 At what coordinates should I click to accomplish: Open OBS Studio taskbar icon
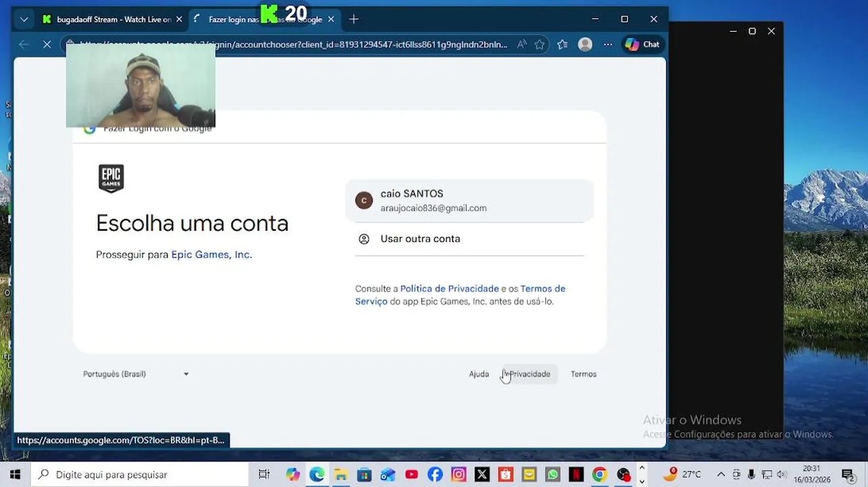[x=623, y=475]
